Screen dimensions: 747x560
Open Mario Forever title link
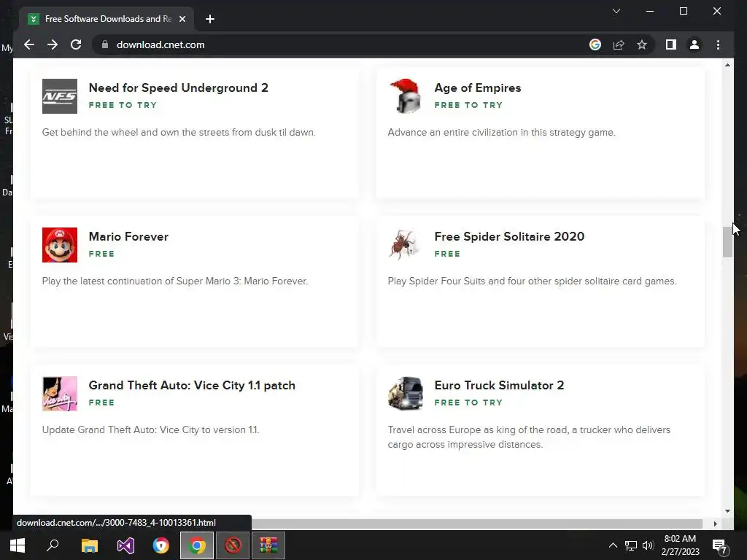tap(128, 237)
